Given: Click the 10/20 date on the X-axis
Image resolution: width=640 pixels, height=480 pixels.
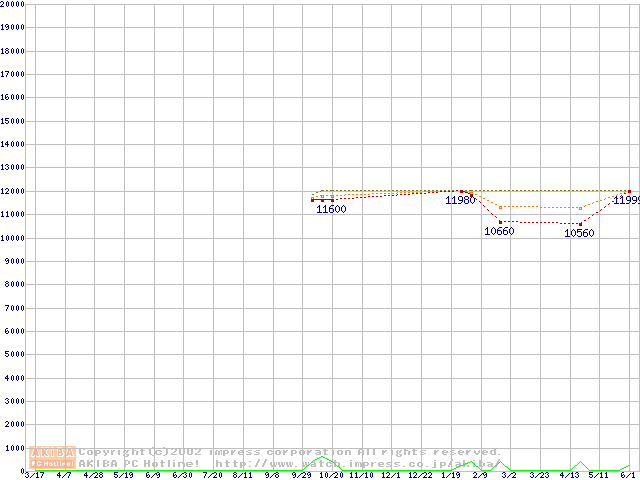Looking at the screenshot, I should 331,475.
